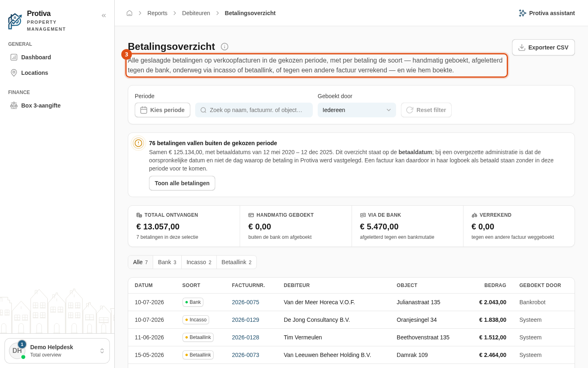Click the Via de bank icon
The height and width of the screenshot is (368, 588).
pos(363,215)
